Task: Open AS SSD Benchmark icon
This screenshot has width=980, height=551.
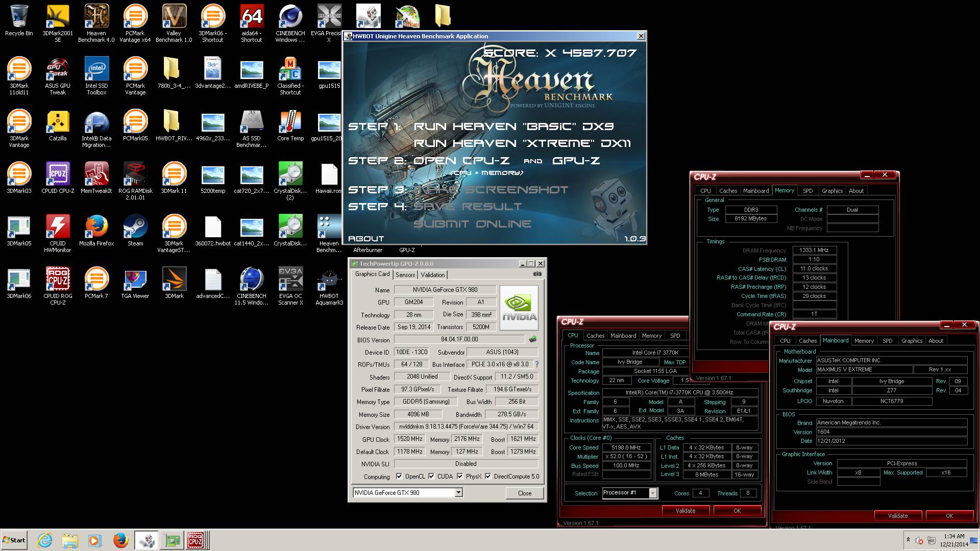Action: pos(252,129)
